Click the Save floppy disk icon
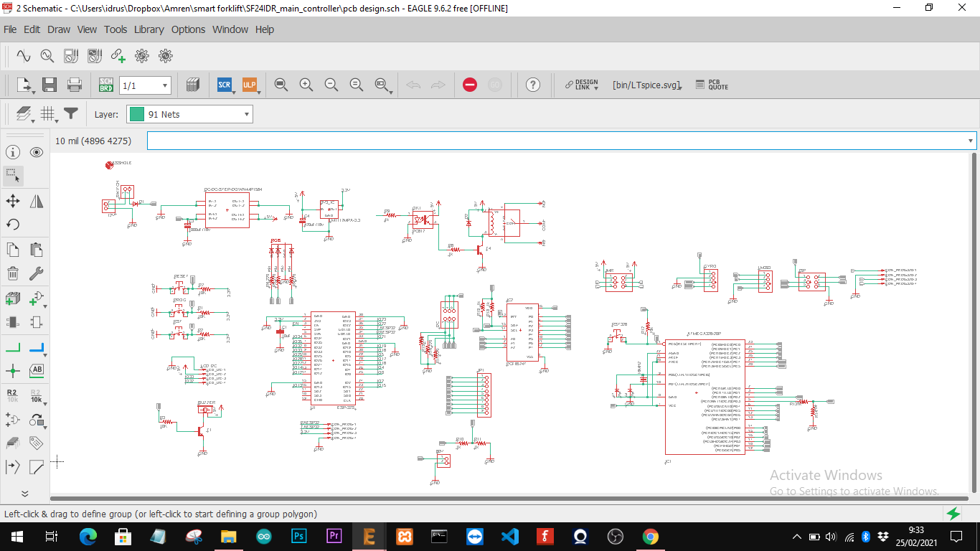Screen dimensions: 980x551 [49, 85]
